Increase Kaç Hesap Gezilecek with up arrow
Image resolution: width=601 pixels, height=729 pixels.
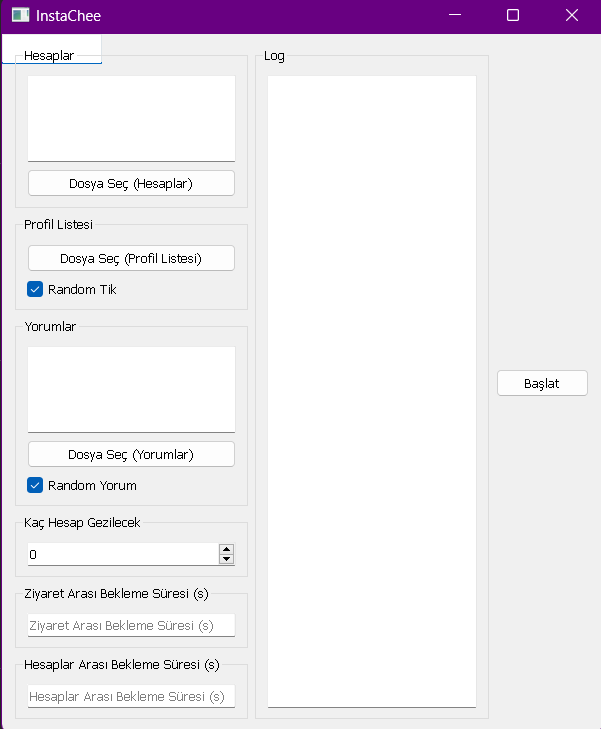coord(226,549)
